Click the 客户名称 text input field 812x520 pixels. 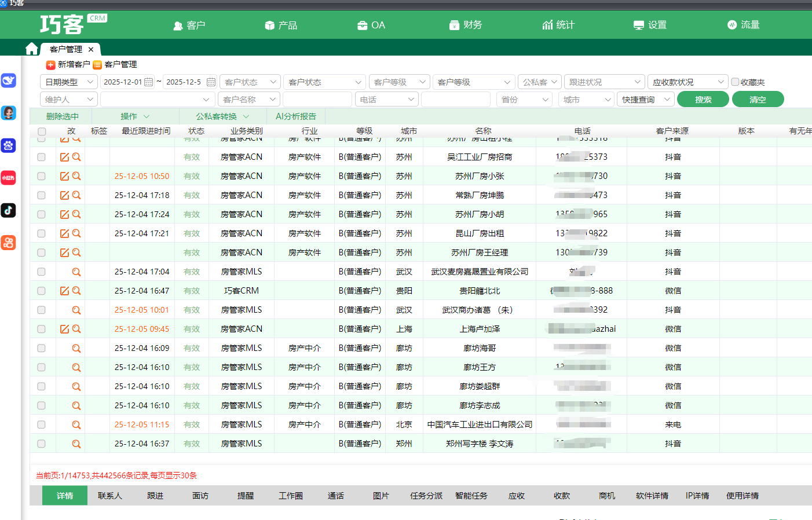[x=317, y=100]
